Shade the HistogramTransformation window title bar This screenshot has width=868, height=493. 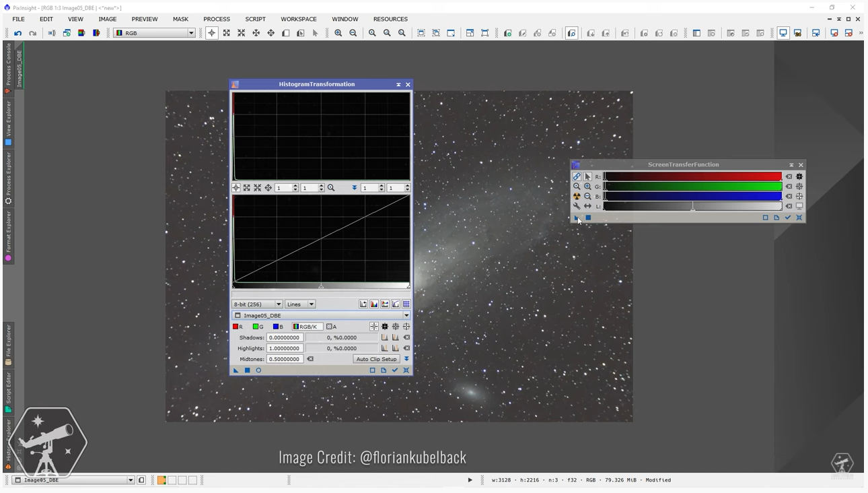point(398,84)
